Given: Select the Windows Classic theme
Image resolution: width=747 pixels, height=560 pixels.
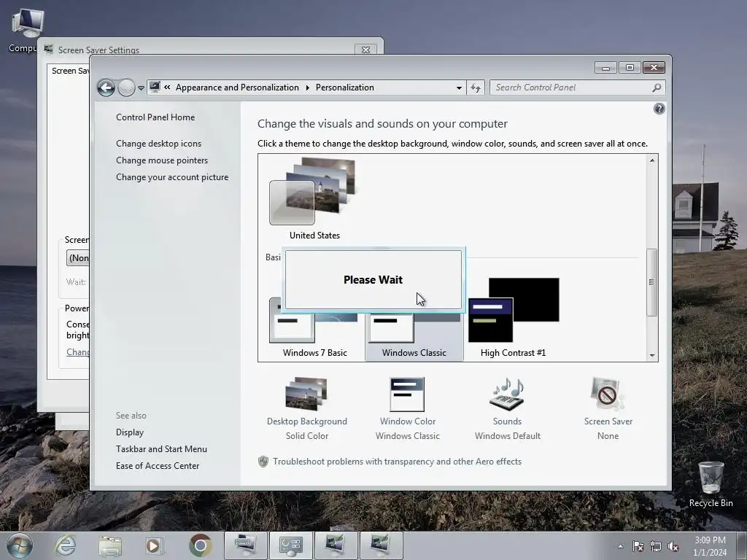Looking at the screenshot, I should (x=414, y=335).
